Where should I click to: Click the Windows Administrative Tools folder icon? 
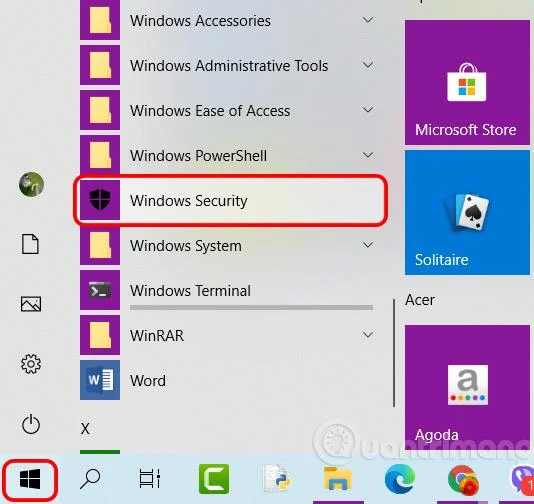pos(100,65)
